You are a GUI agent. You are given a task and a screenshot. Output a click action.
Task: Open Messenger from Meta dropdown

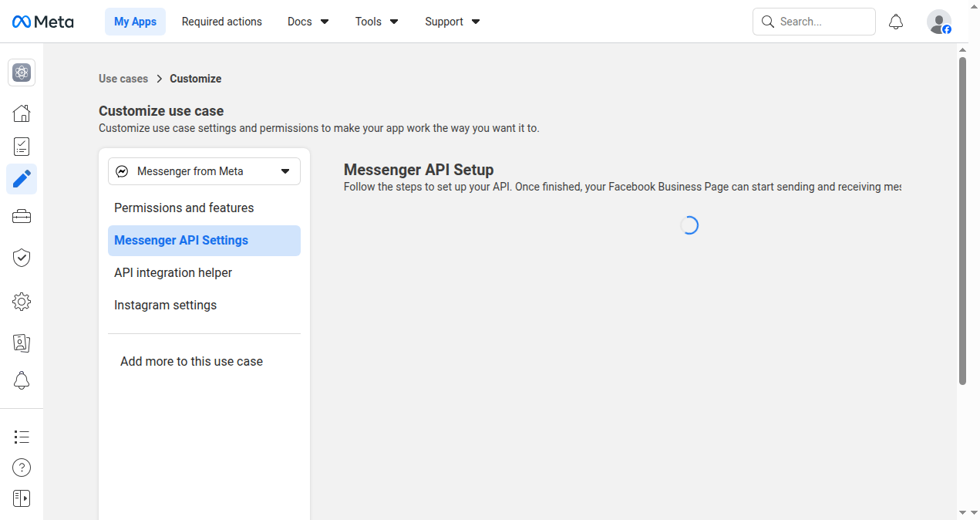(x=204, y=171)
